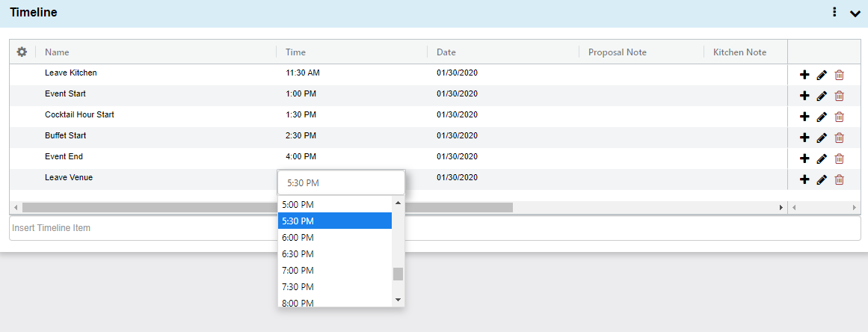The height and width of the screenshot is (332, 868).
Task: Select the Event Start name cell
Action: coord(65,93)
